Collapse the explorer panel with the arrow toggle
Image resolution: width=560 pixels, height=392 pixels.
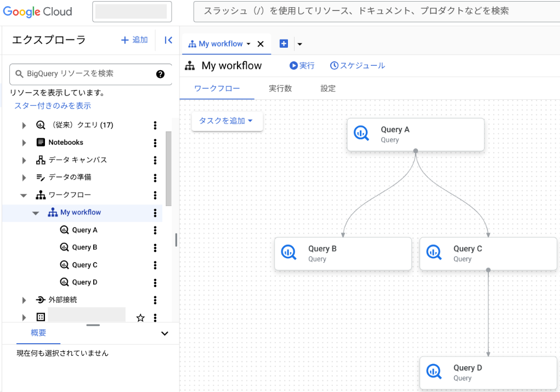point(168,40)
